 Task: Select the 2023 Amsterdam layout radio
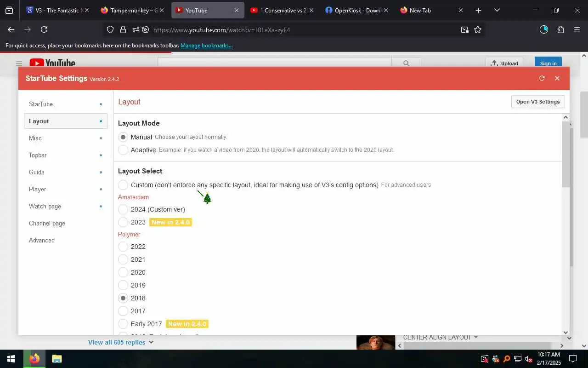click(123, 222)
